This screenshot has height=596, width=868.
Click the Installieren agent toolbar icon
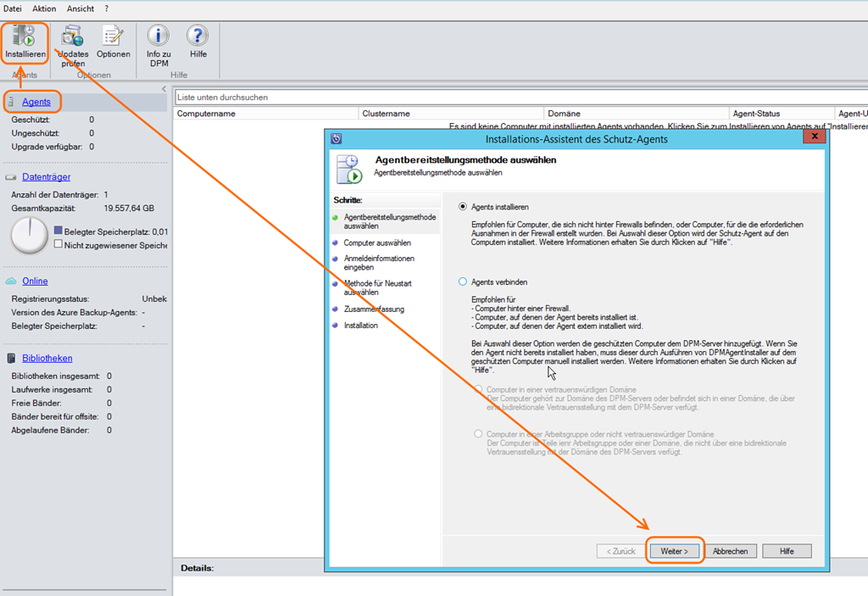pyautogui.click(x=25, y=36)
